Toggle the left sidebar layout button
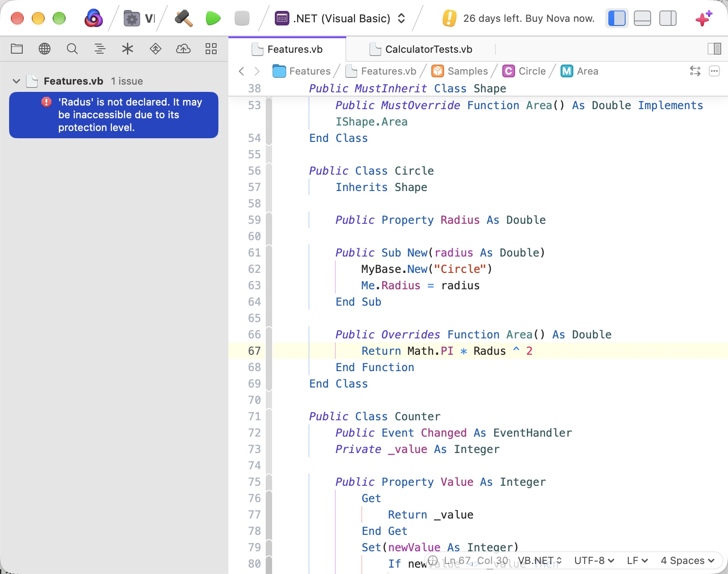 pos(617,18)
